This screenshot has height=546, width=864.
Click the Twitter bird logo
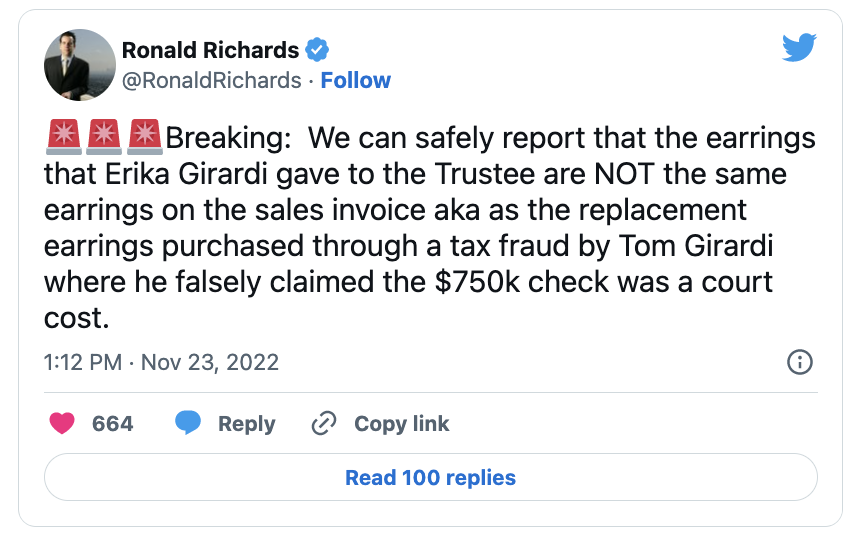coord(799,47)
